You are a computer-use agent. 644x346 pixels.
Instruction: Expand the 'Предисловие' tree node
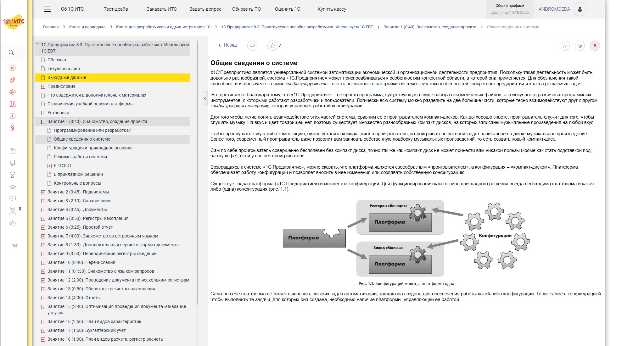click(x=43, y=87)
